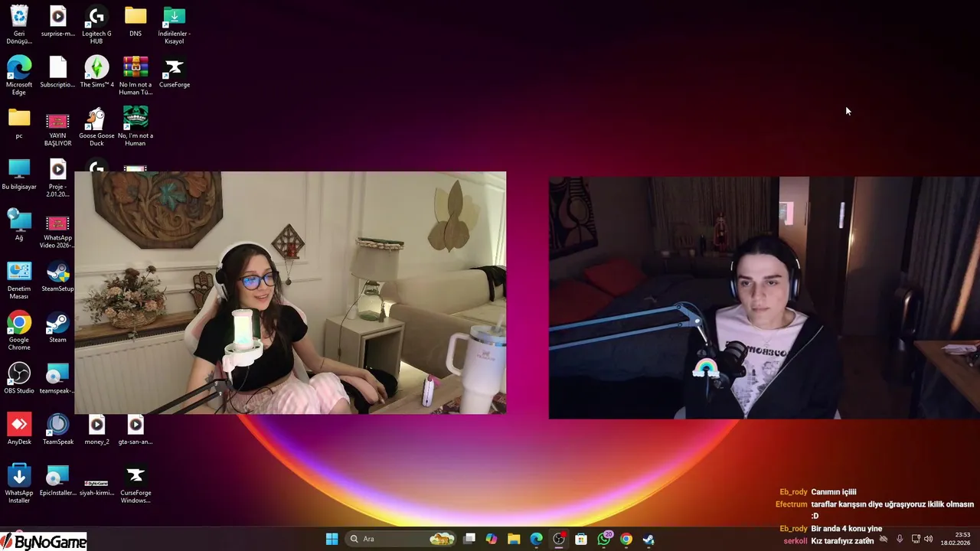
Task: Launch the Google Chrome desktop shortcut
Action: pyautogui.click(x=19, y=331)
